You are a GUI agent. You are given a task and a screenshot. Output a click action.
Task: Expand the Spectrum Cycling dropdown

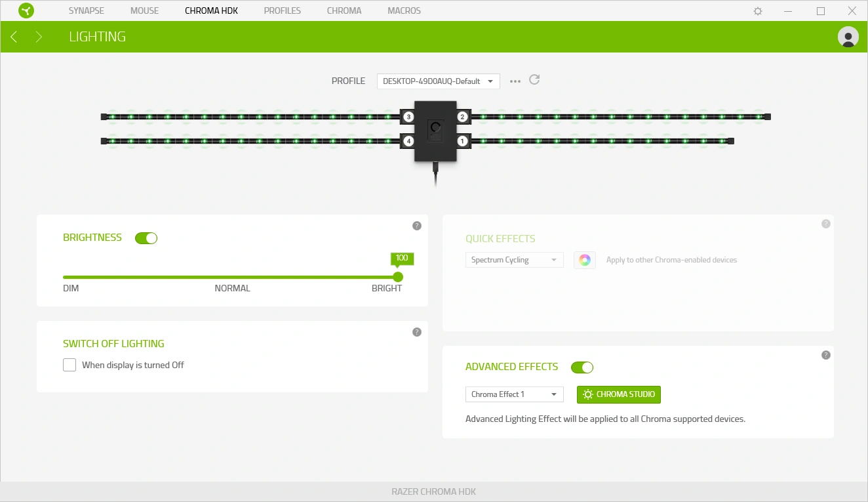click(x=514, y=260)
